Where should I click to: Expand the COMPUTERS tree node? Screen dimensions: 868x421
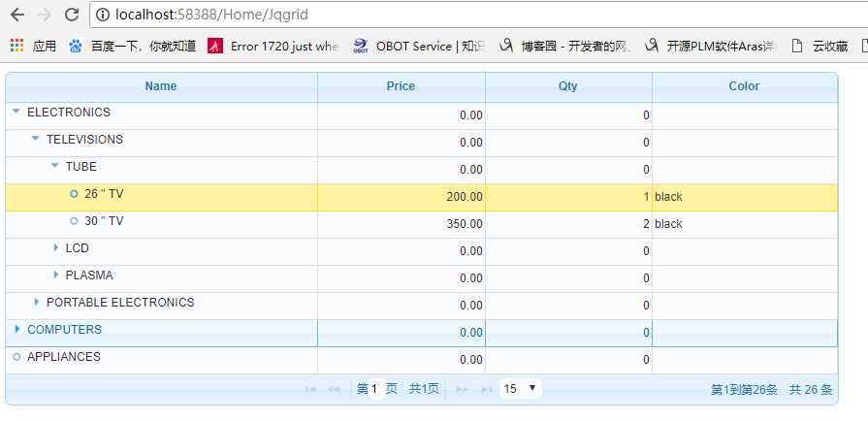click(x=17, y=329)
